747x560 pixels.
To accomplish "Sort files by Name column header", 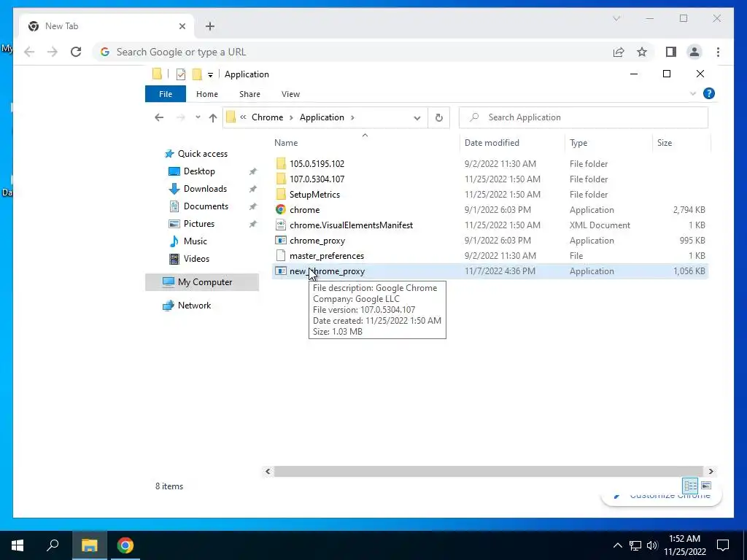I will [x=365, y=143].
